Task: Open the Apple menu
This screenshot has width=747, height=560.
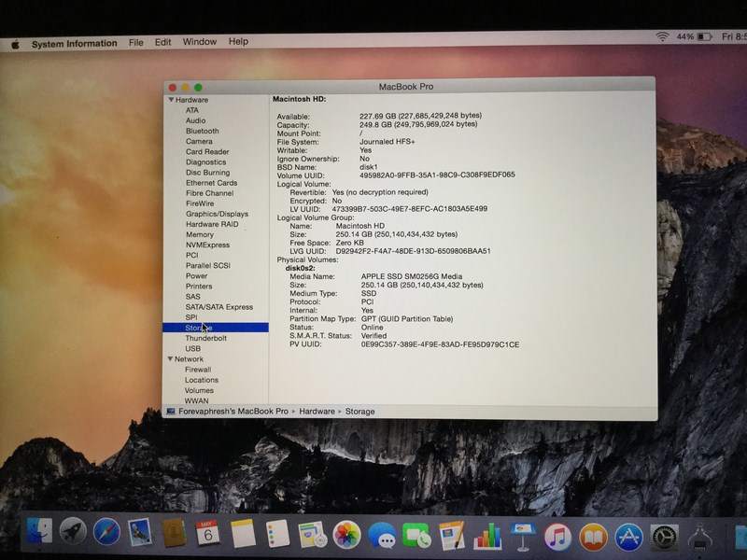Action: 15,43
